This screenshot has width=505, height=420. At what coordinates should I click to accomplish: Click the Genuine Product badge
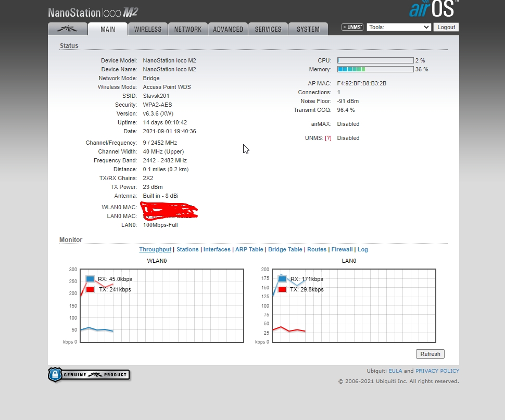click(89, 375)
